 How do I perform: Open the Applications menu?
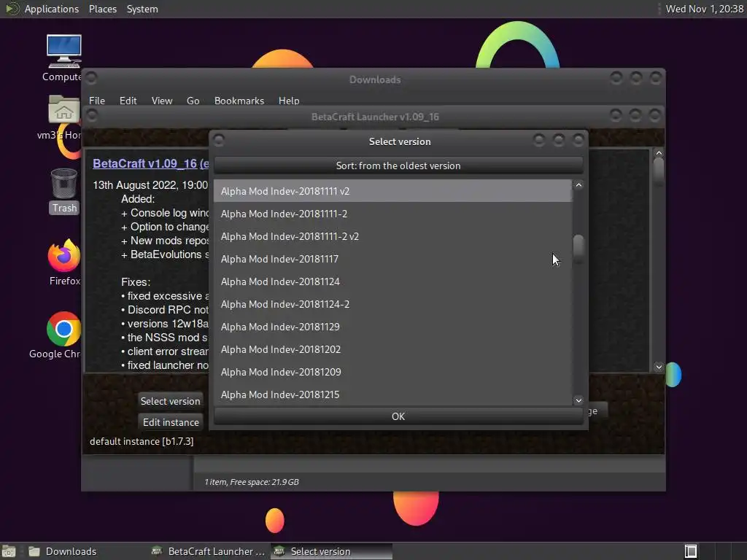(x=52, y=9)
